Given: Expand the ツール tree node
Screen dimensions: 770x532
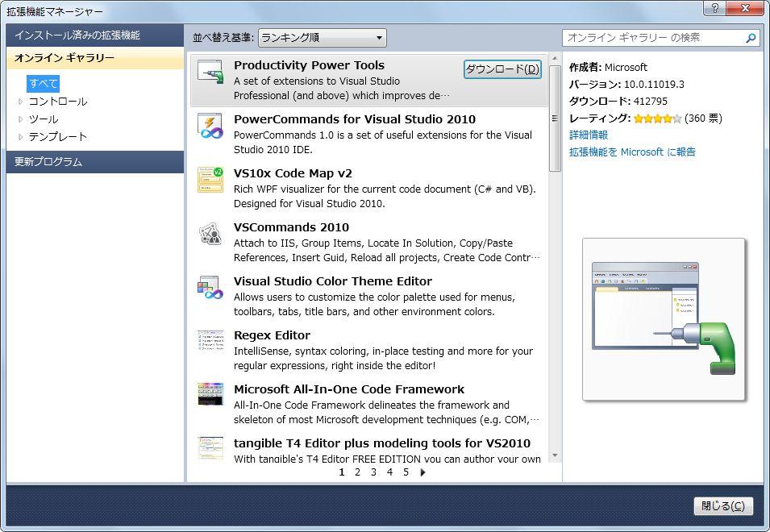Looking at the screenshot, I should coord(21,119).
